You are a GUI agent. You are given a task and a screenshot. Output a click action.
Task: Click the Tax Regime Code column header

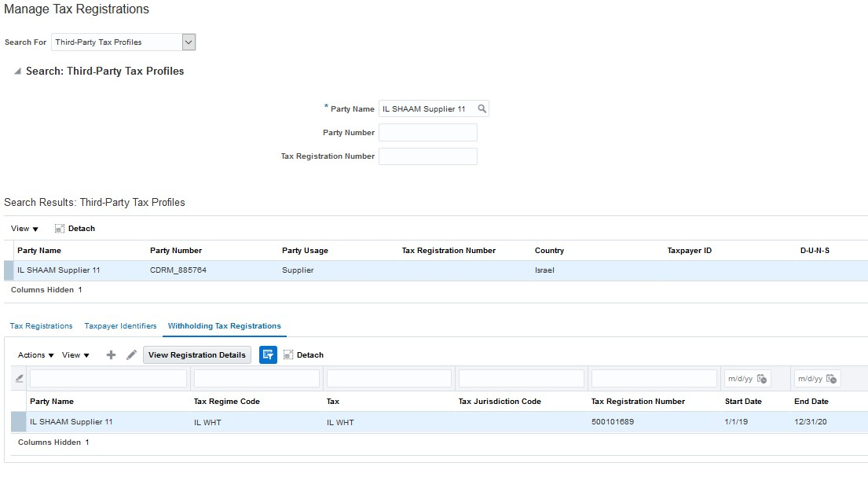[227, 401]
